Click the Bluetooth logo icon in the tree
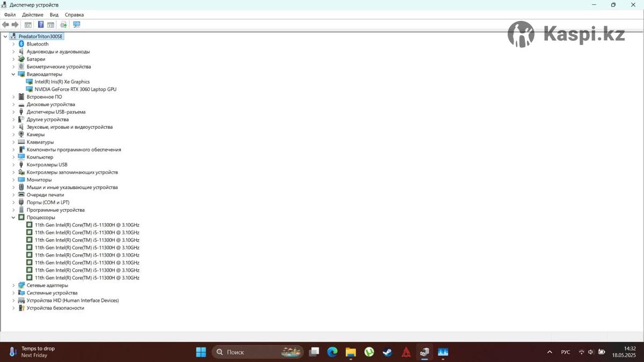The image size is (644, 362). pyautogui.click(x=21, y=44)
